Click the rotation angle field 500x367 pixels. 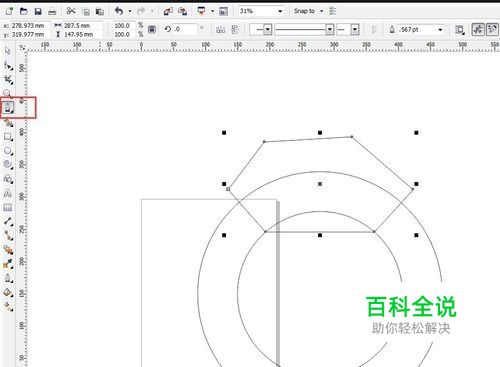coord(185,29)
